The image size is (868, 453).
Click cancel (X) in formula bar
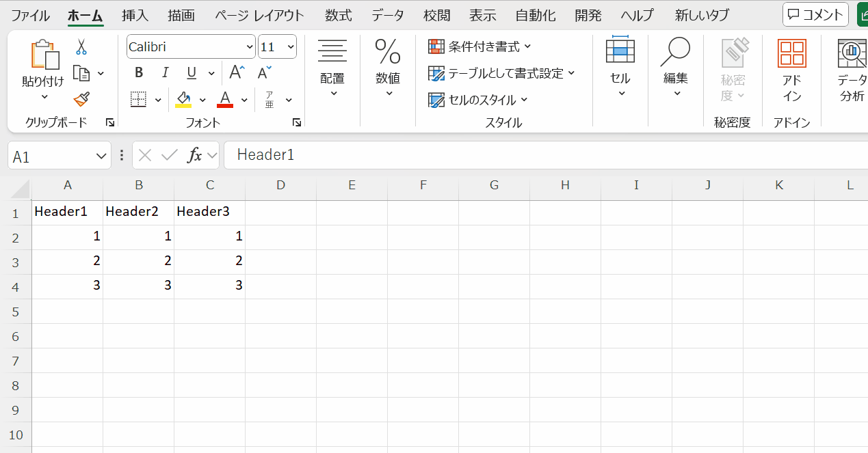(x=144, y=156)
